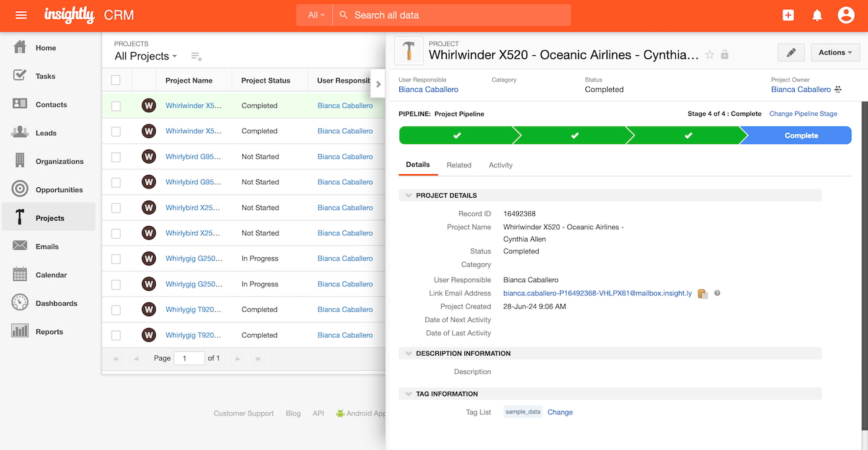This screenshot has width=868, height=450.
Task: Collapse the Tag Information section
Action: click(409, 394)
